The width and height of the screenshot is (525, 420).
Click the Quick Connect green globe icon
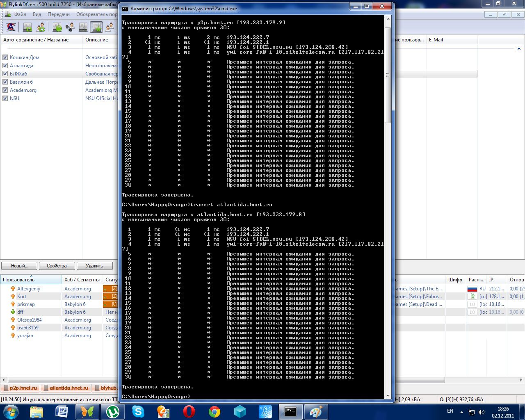(57, 27)
